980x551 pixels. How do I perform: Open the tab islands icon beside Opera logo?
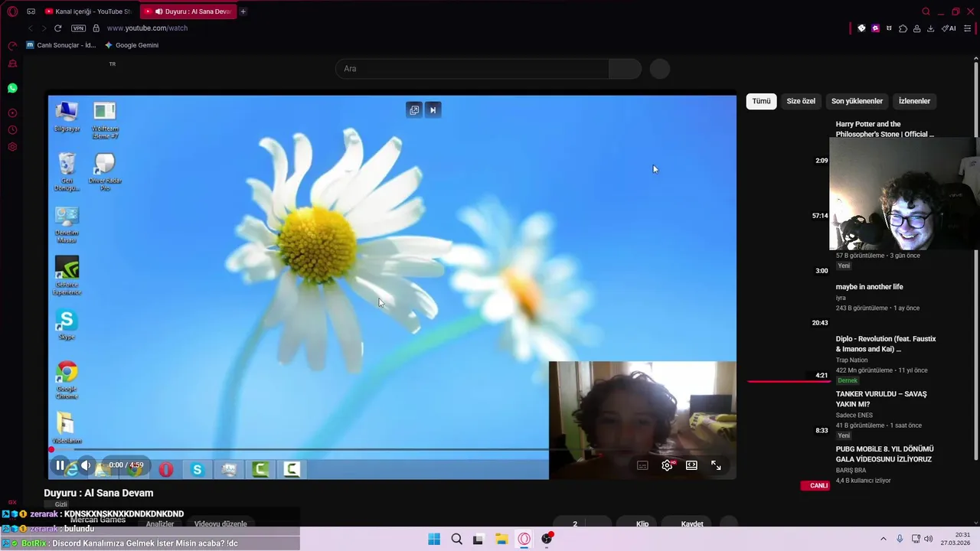pos(31,11)
